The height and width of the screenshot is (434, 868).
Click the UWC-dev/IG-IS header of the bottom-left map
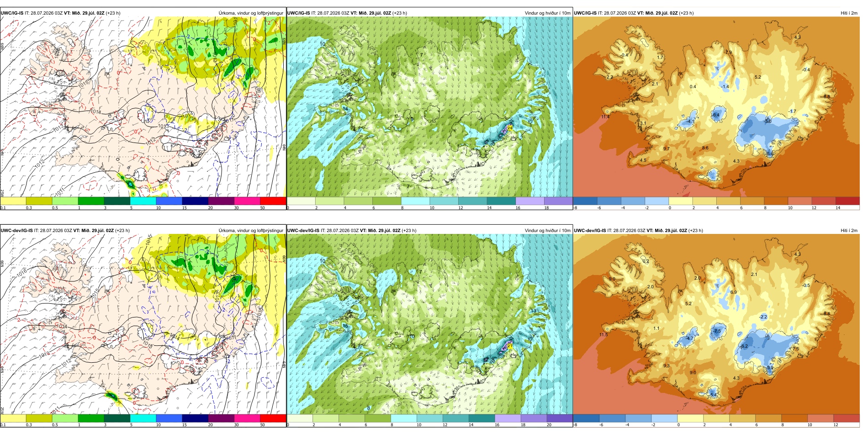coord(16,231)
